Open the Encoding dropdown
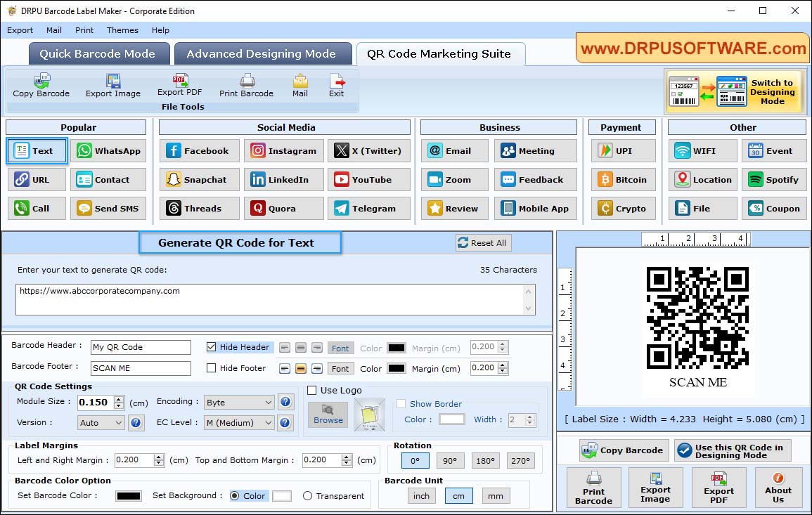Screen dimensions: 812x515 (x=238, y=402)
